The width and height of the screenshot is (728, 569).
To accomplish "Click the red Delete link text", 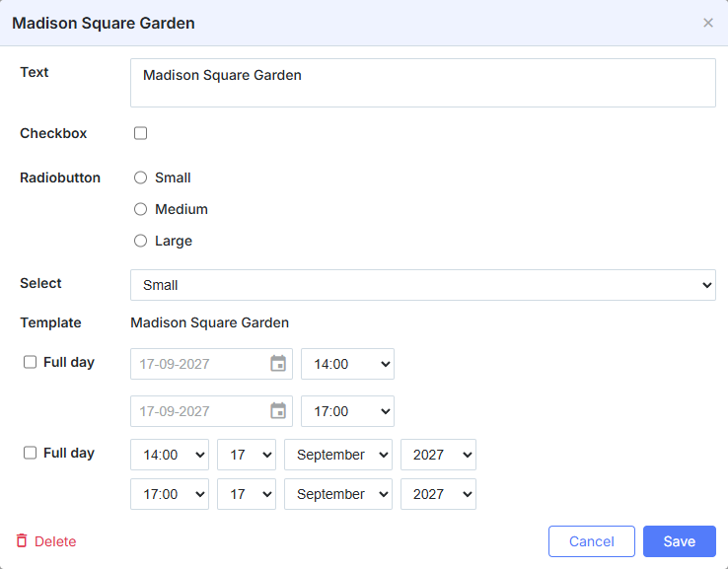I will (55, 541).
